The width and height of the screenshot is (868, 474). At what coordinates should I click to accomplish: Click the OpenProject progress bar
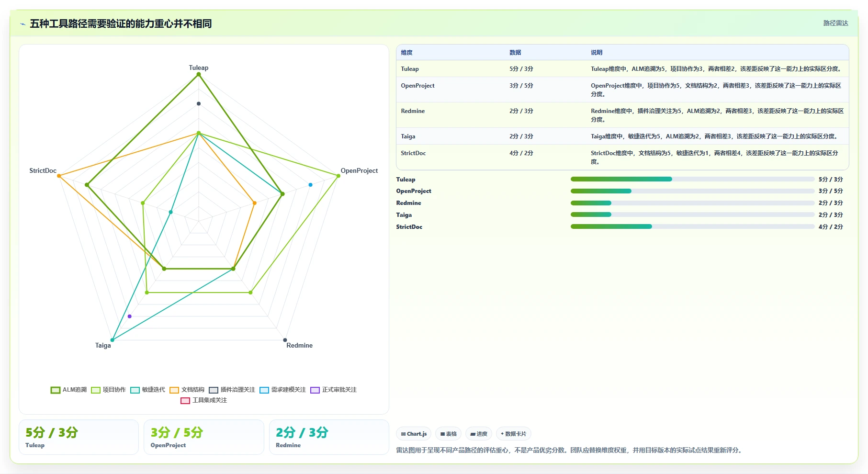(x=692, y=191)
